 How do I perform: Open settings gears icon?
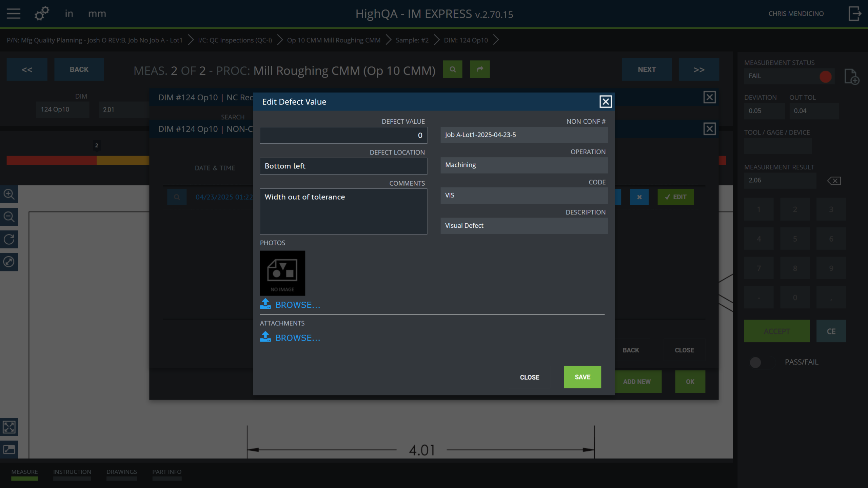(x=42, y=14)
